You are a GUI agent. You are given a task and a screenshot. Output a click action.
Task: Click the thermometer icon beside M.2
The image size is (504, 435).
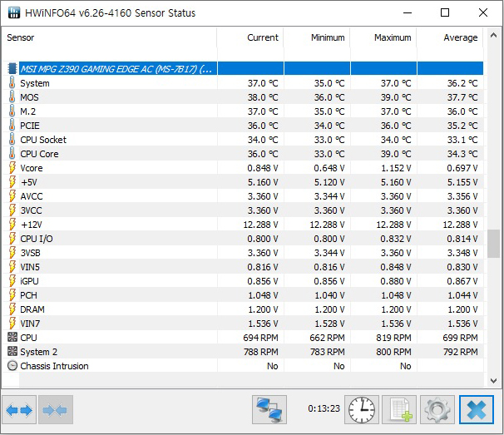coord(12,111)
